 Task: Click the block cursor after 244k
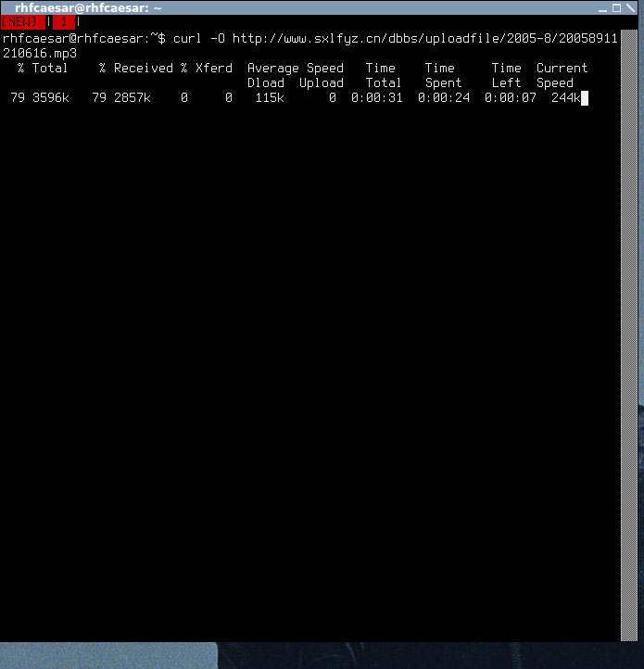585,98
